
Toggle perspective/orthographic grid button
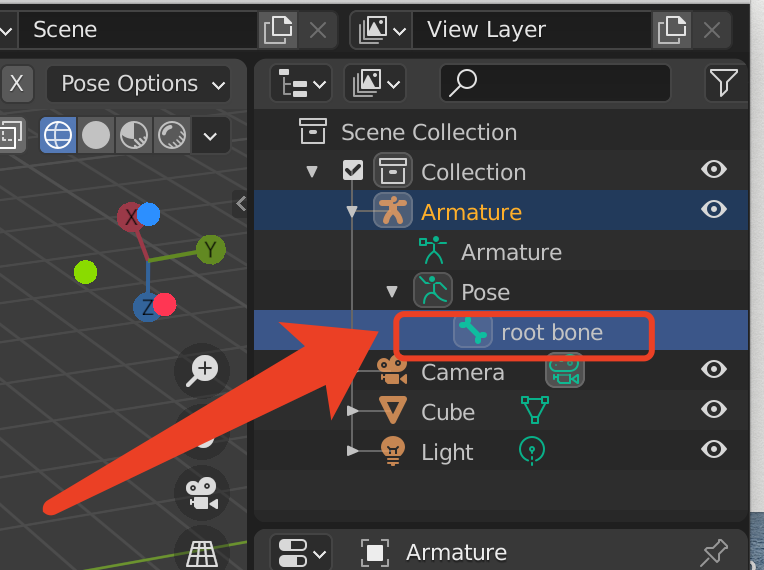pos(202,553)
